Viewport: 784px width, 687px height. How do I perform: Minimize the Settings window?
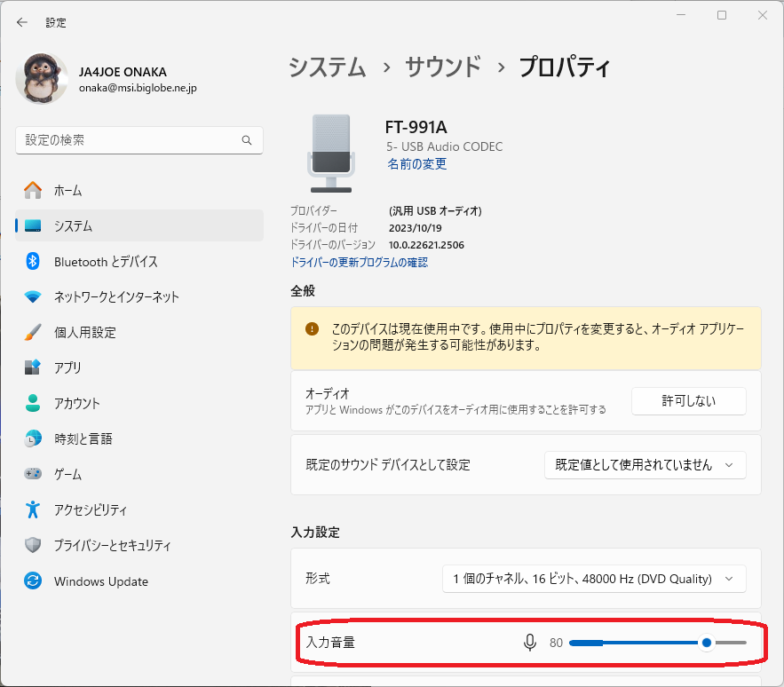click(x=680, y=15)
